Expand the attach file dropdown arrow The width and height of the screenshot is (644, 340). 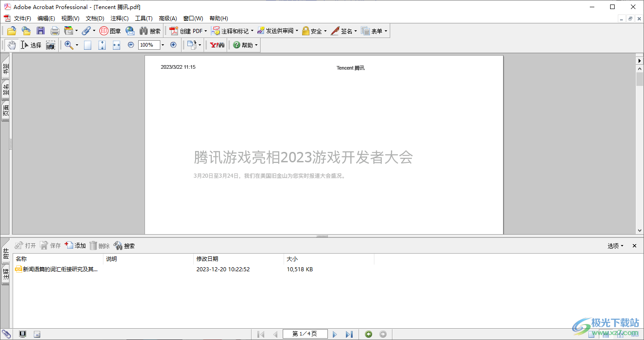point(94,31)
